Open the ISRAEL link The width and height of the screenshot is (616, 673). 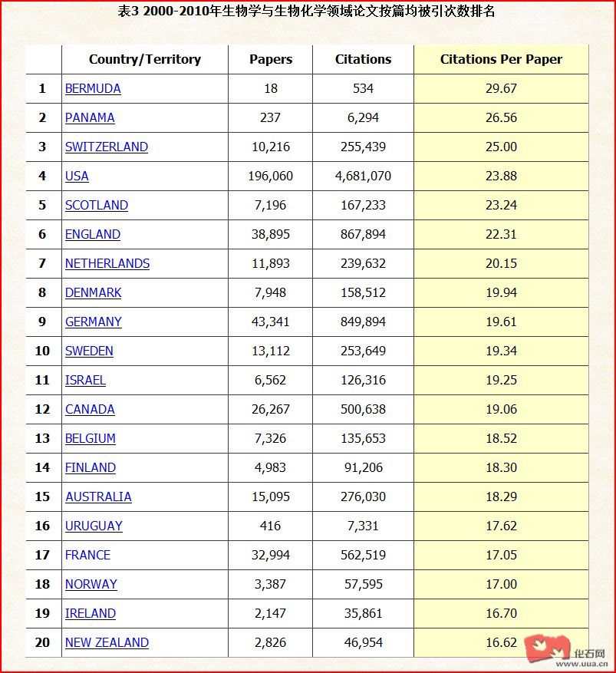tap(85, 381)
